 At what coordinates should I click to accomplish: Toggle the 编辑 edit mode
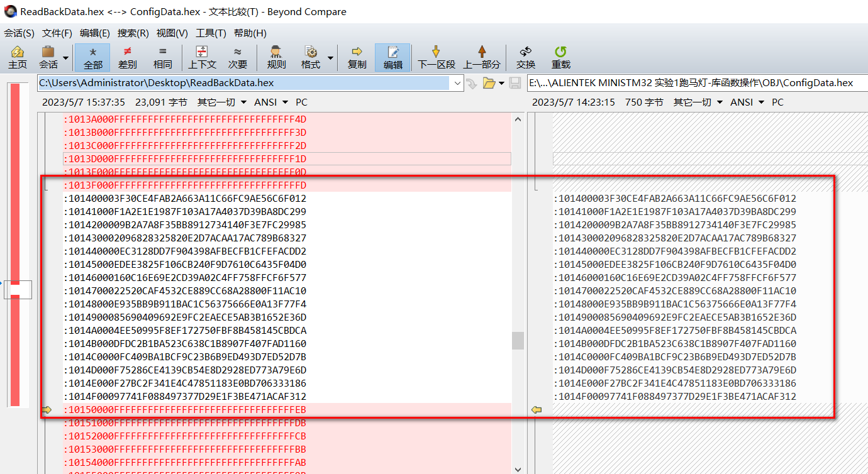(393, 57)
